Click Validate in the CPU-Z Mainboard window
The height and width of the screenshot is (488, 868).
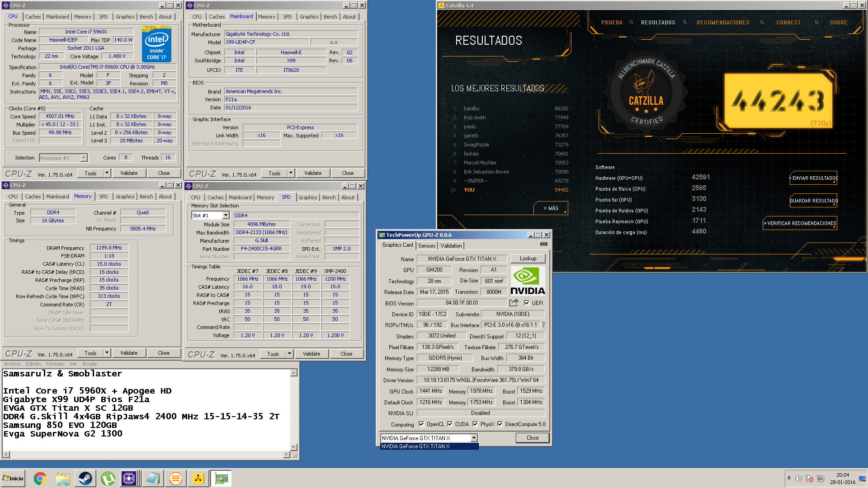[313, 173]
